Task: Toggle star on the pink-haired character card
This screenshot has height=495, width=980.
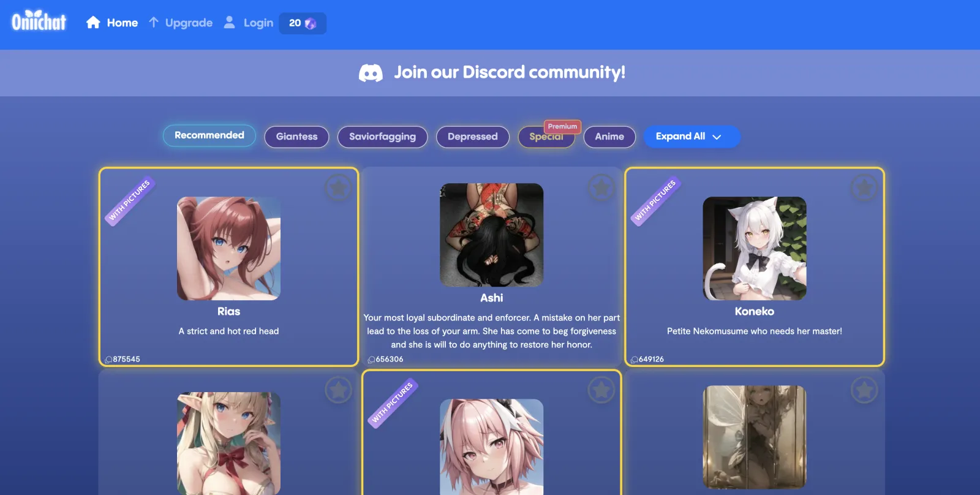Action: 601,390
